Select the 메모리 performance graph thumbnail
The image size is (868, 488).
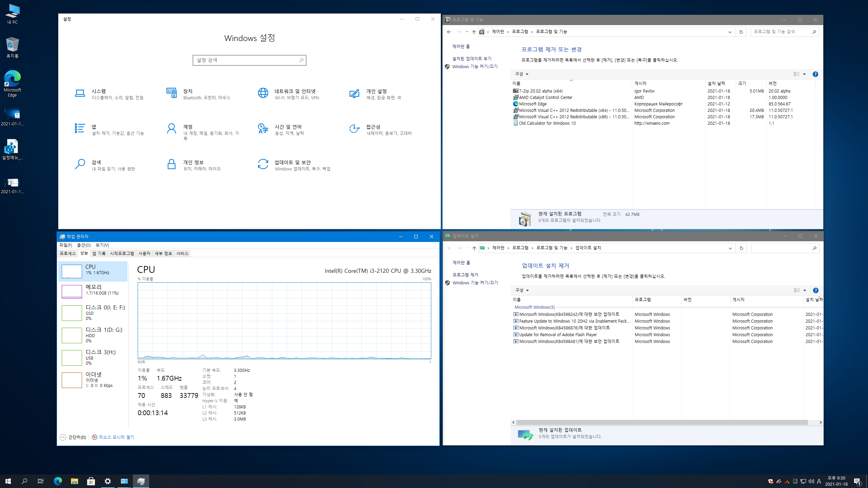[x=72, y=291]
